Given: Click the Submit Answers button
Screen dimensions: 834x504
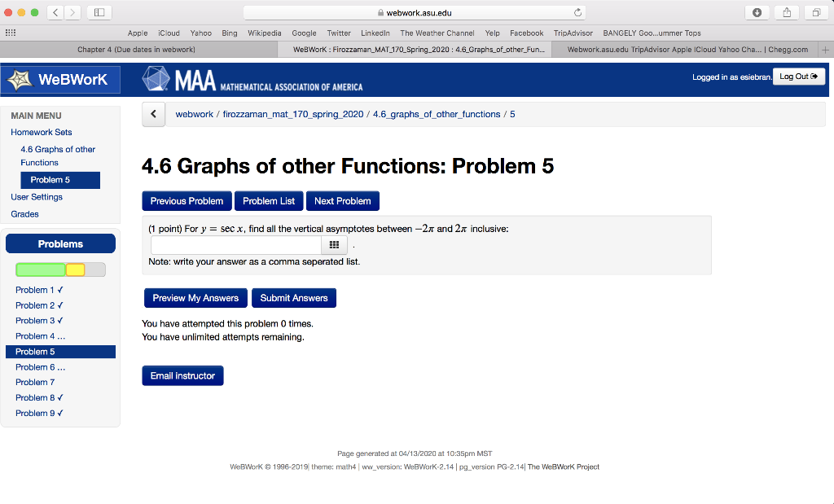Looking at the screenshot, I should coord(293,297).
